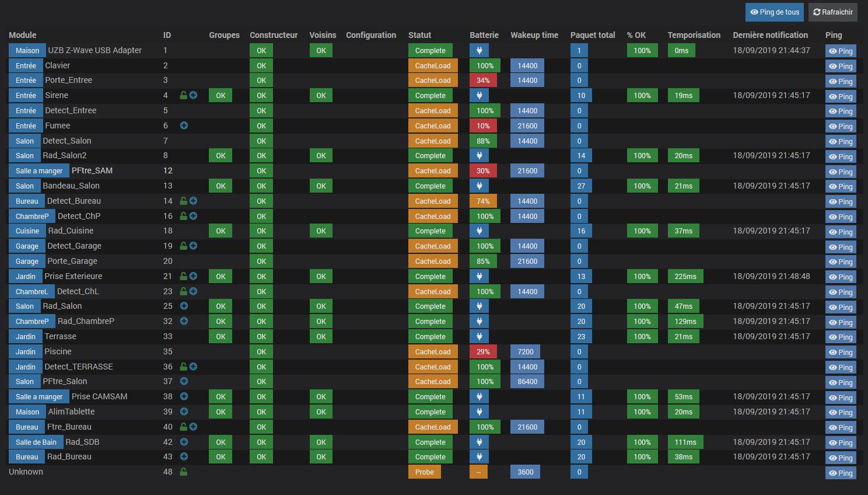
Task: Click mains power plug icon in Rad_Salon2 row
Action: (479, 156)
